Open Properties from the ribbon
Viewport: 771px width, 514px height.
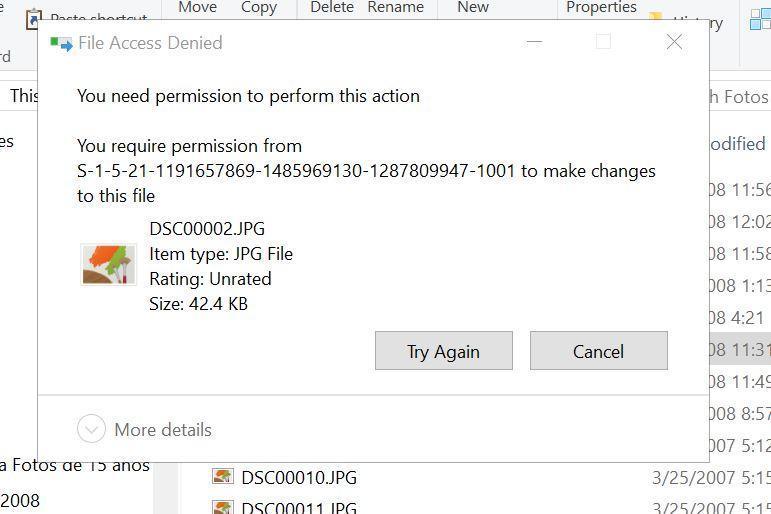click(x=600, y=7)
